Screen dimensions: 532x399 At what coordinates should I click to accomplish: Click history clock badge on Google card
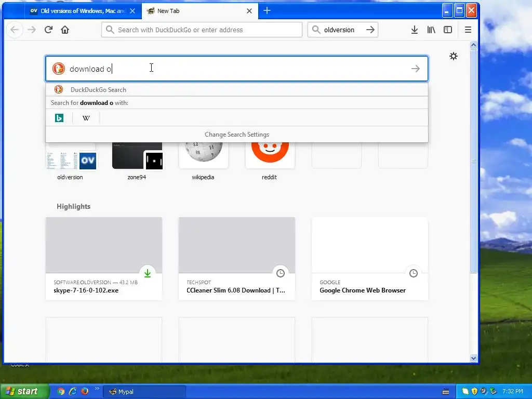click(413, 273)
